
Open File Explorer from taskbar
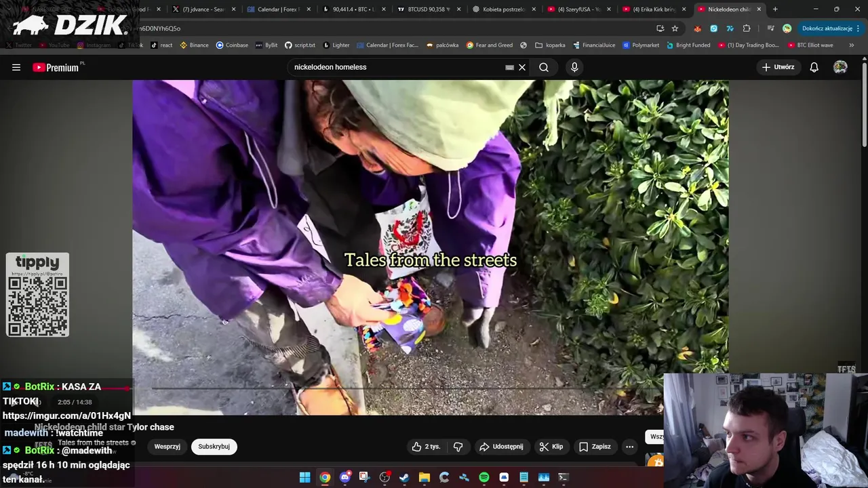[425, 477]
